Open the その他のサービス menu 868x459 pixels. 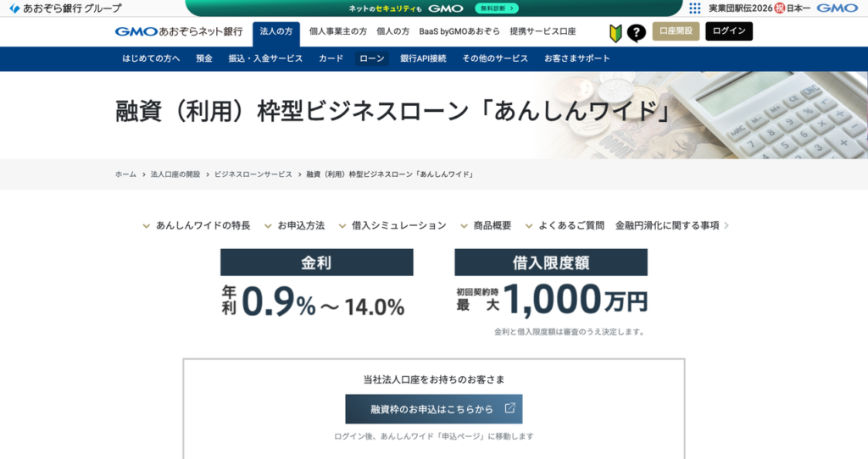click(x=495, y=58)
